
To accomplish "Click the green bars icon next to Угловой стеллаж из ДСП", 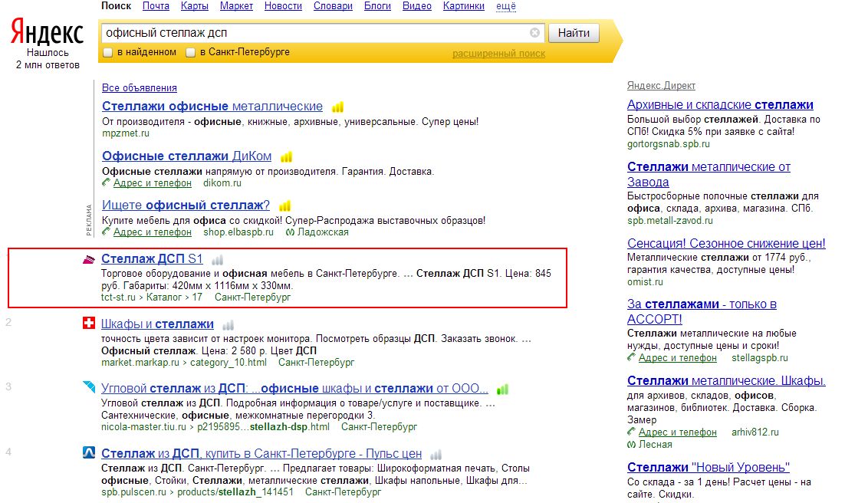I will (x=503, y=390).
